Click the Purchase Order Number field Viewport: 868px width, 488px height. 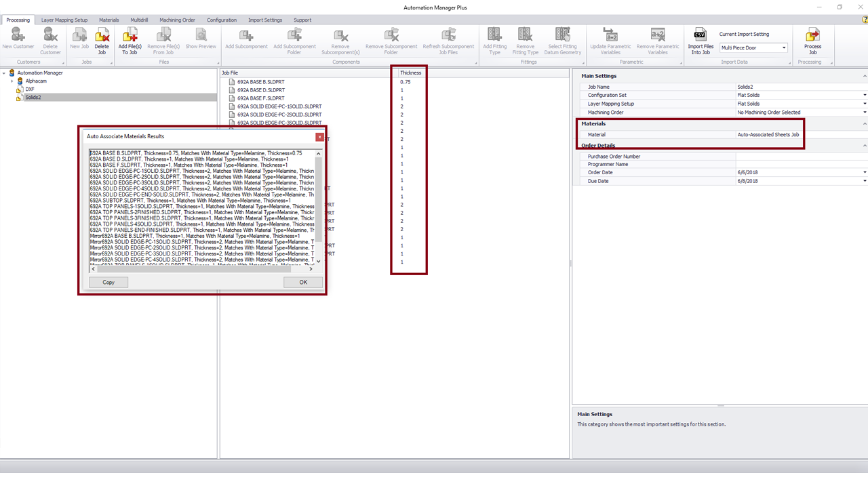click(x=801, y=157)
